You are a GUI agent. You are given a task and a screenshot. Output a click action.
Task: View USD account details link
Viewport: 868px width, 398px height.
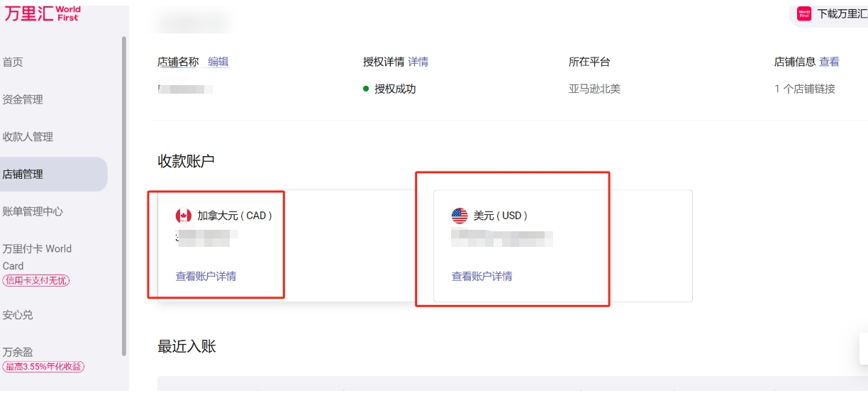click(x=482, y=276)
